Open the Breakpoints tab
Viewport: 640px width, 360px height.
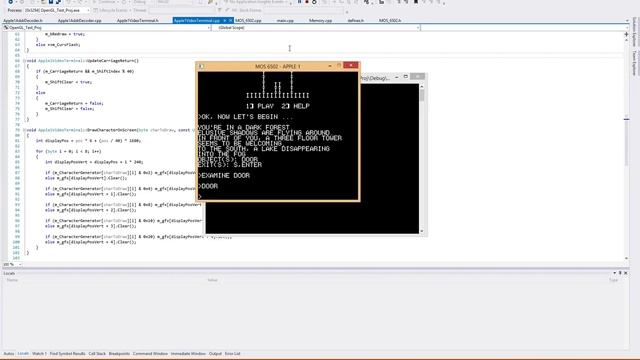(119, 354)
